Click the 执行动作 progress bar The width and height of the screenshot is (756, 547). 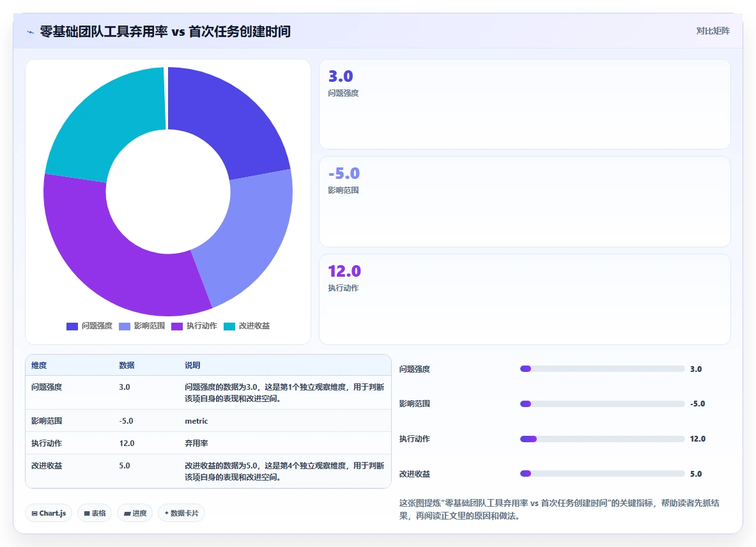pyautogui.click(x=602, y=439)
